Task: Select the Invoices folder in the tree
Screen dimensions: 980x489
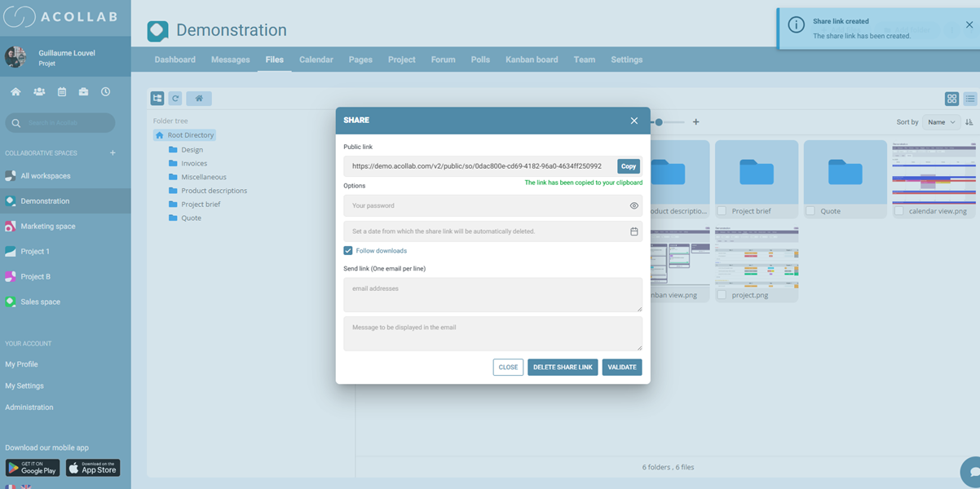Action: (194, 163)
